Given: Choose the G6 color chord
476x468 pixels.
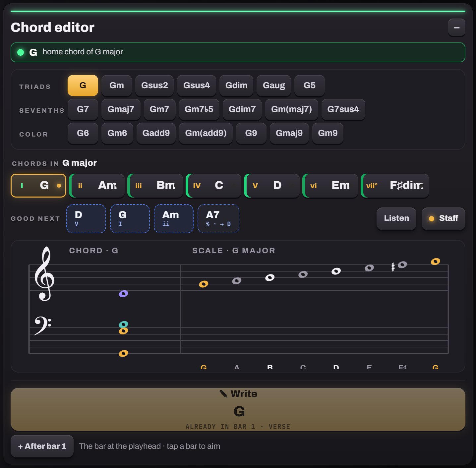Looking at the screenshot, I should (83, 133).
